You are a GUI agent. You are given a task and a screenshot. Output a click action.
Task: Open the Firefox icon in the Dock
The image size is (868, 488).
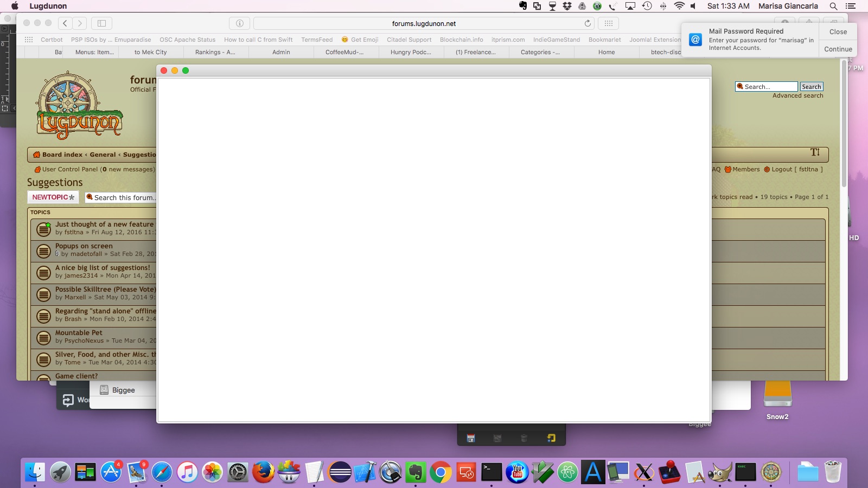tap(264, 472)
